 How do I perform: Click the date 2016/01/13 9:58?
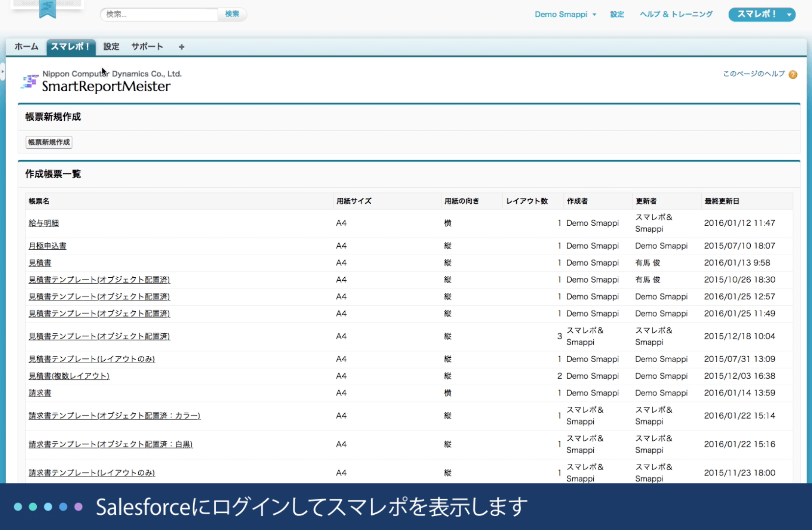[x=737, y=263]
